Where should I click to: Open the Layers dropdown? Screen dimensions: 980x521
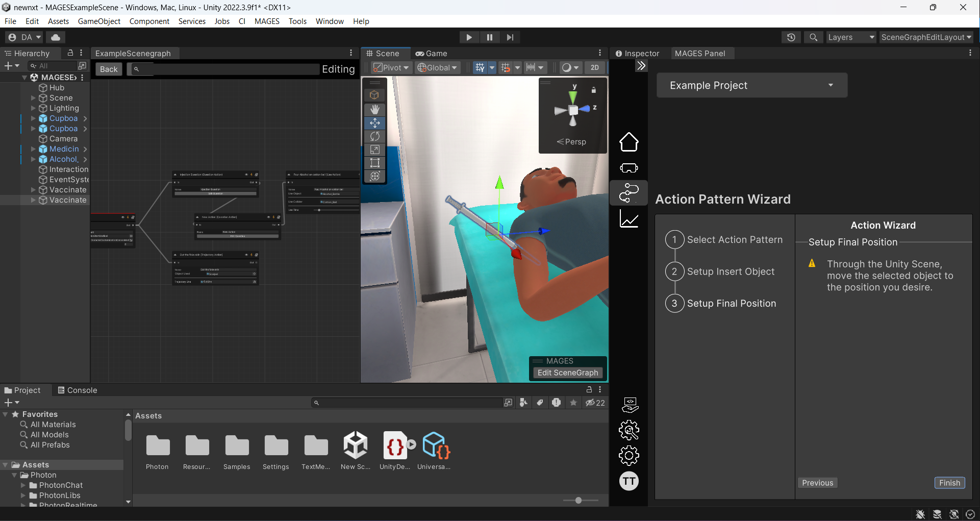click(x=851, y=37)
